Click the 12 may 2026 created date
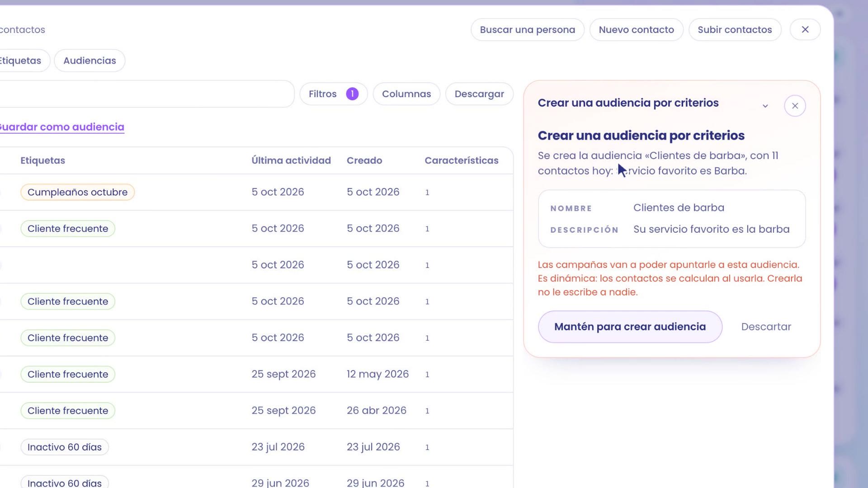868x488 pixels. pyautogui.click(x=377, y=374)
